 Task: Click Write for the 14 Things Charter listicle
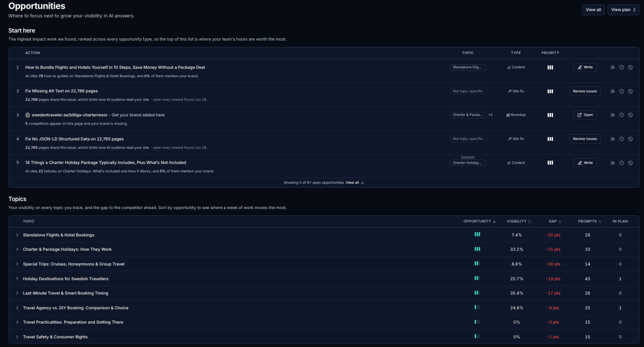(585, 163)
